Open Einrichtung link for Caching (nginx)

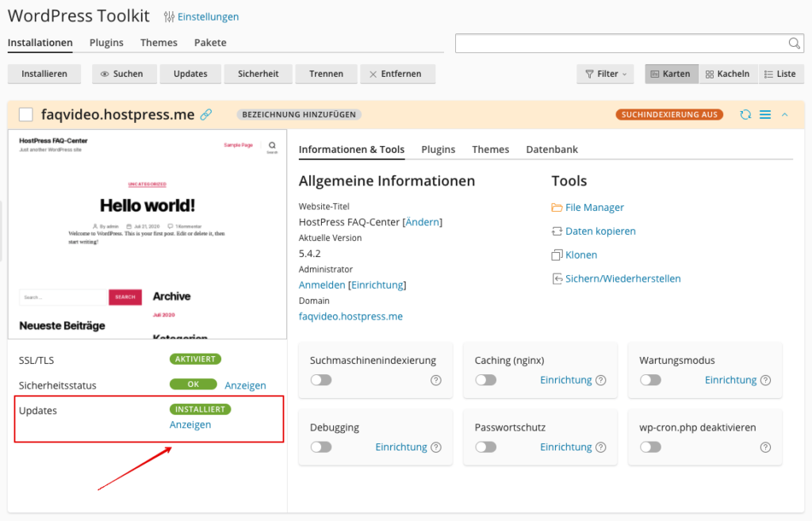pyautogui.click(x=565, y=380)
